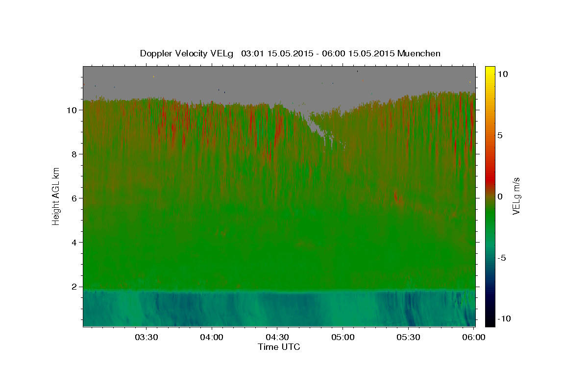Click the 04:30 time tick label

(277, 338)
